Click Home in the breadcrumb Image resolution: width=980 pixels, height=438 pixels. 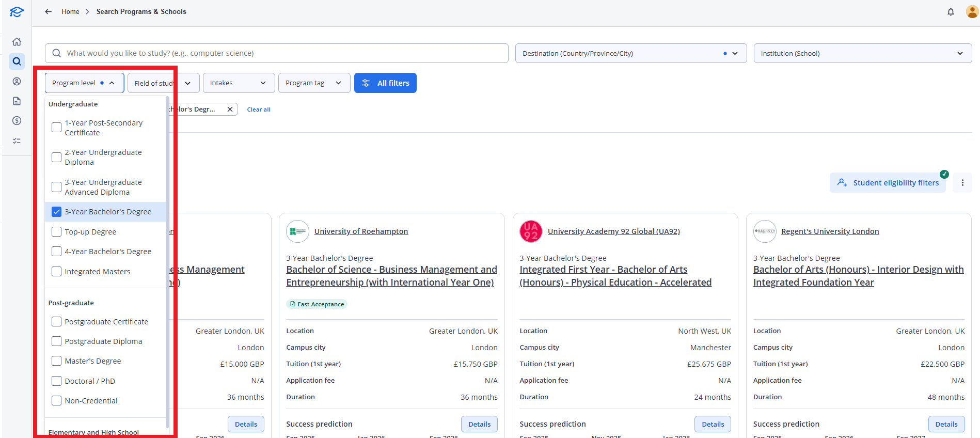(x=70, y=11)
